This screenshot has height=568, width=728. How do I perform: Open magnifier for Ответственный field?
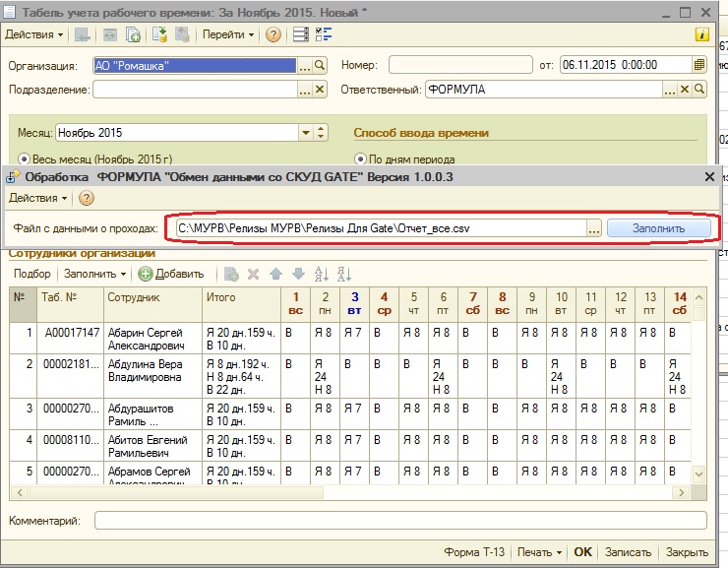point(699,90)
